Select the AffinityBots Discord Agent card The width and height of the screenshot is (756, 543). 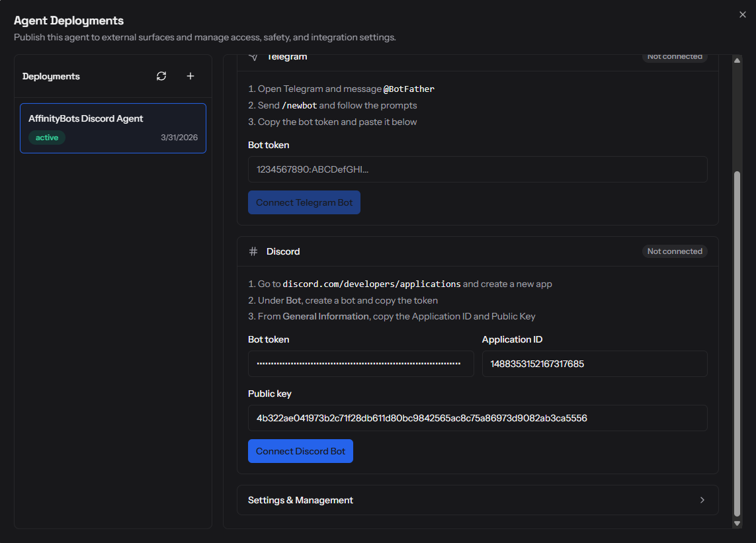(x=112, y=128)
